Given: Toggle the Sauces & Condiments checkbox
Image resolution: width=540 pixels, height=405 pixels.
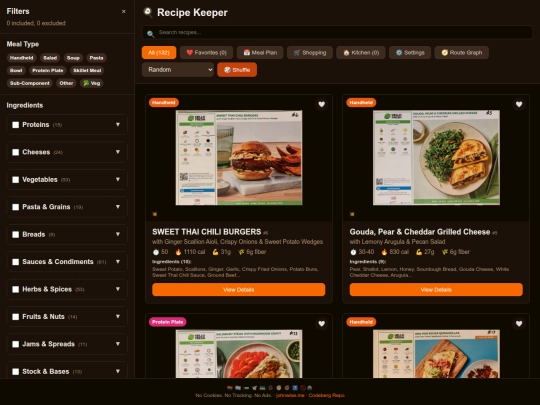Looking at the screenshot, I should click(15, 262).
